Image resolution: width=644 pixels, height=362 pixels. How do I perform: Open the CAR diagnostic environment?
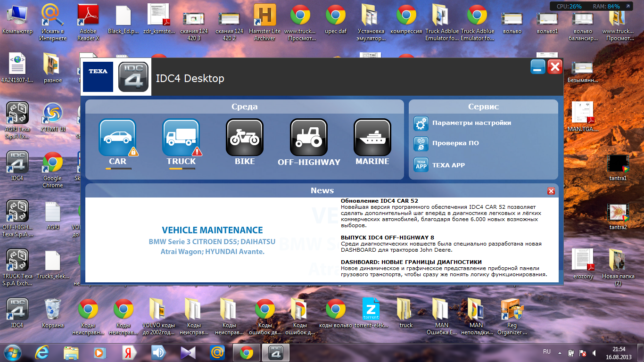pos(117,137)
